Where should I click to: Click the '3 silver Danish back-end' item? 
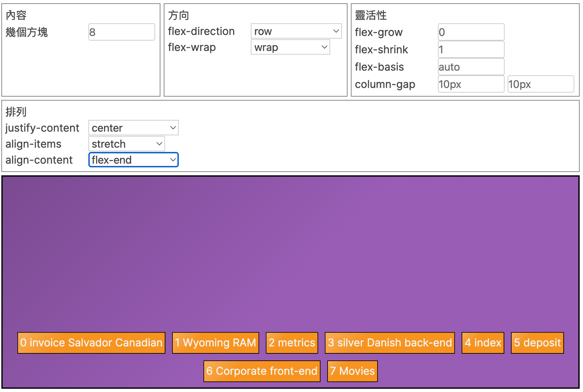390,343
